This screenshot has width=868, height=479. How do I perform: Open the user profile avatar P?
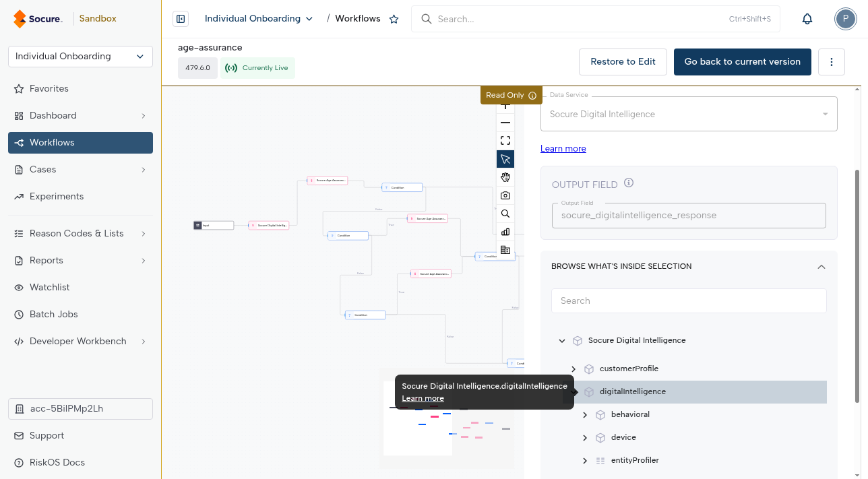pyautogui.click(x=845, y=19)
